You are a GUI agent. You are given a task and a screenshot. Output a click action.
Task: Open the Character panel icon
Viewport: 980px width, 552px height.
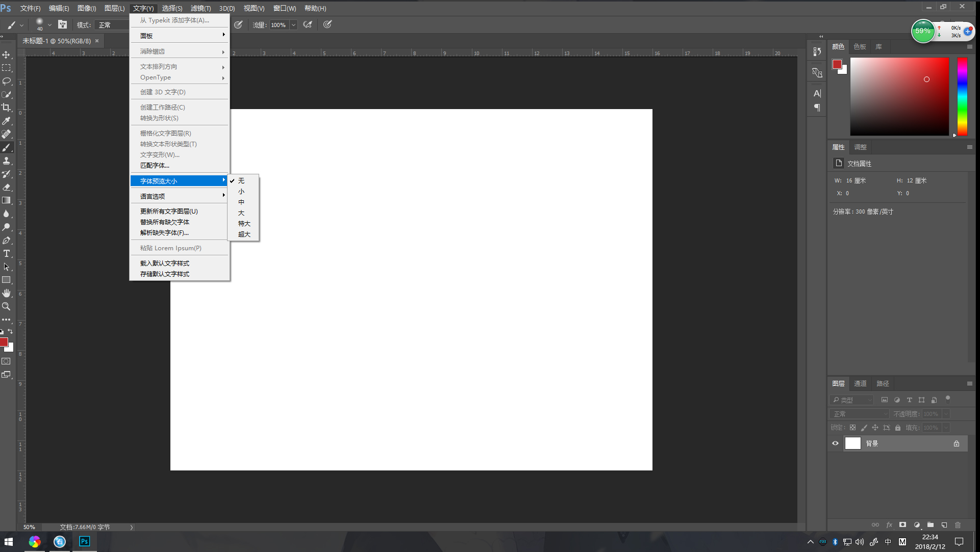tap(817, 93)
